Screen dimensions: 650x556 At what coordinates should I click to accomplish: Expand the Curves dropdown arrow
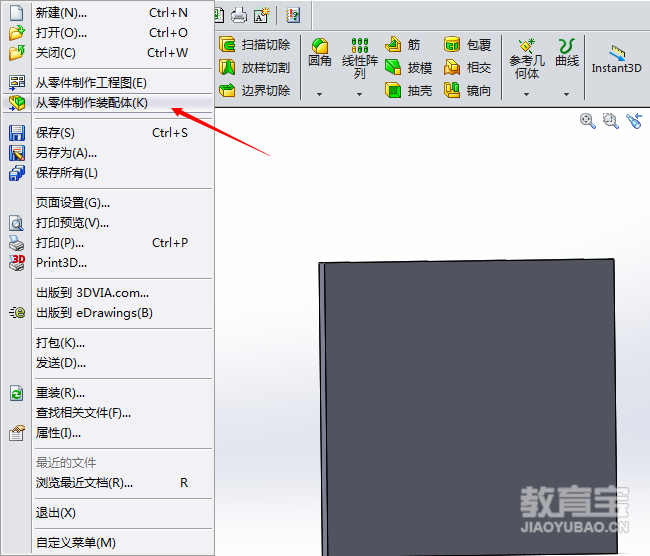click(x=566, y=94)
